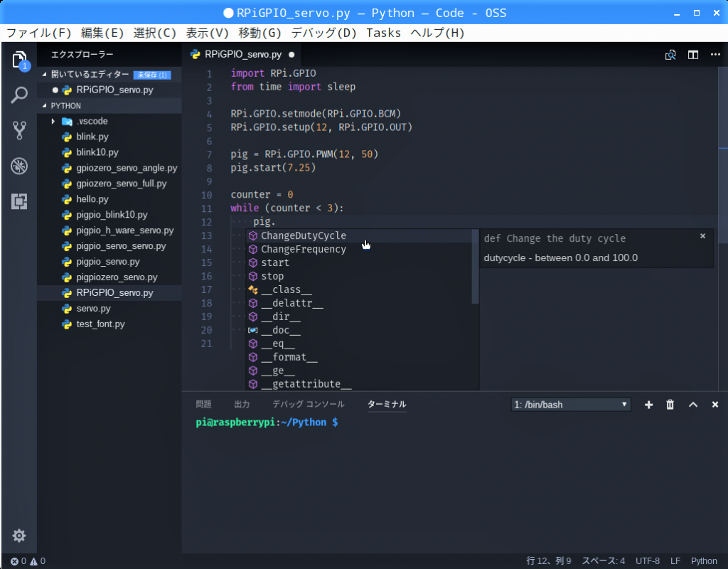This screenshot has height=569, width=728.
Task: Open the 移動(G) menu
Action: pyautogui.click(x=259, y=33)
